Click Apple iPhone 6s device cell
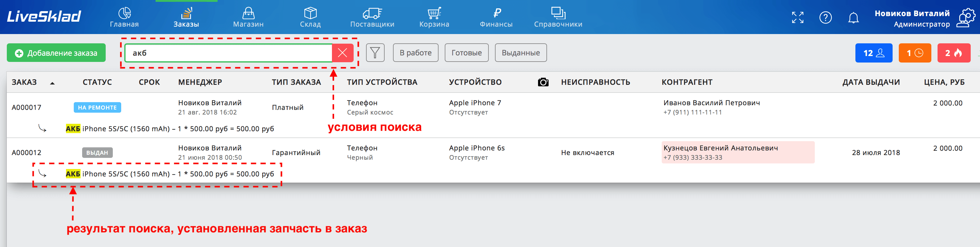 477,148
